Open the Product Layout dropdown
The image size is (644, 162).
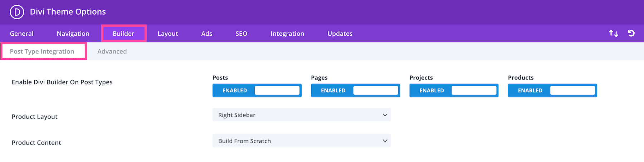tap(301, 115)
